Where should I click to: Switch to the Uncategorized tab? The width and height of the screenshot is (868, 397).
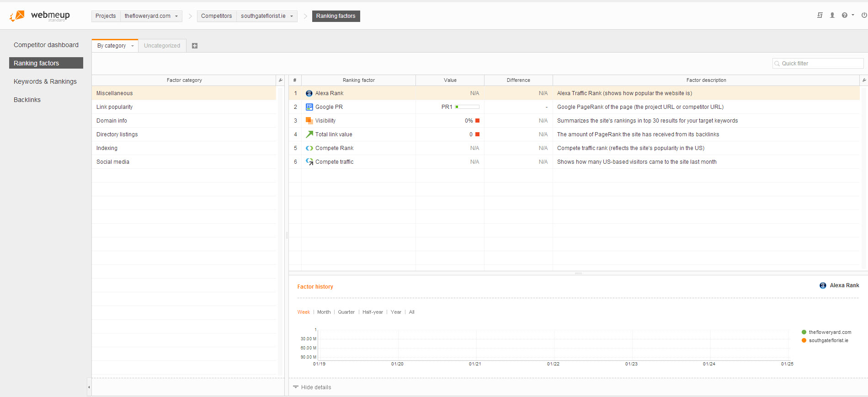[x=162, y=46]
